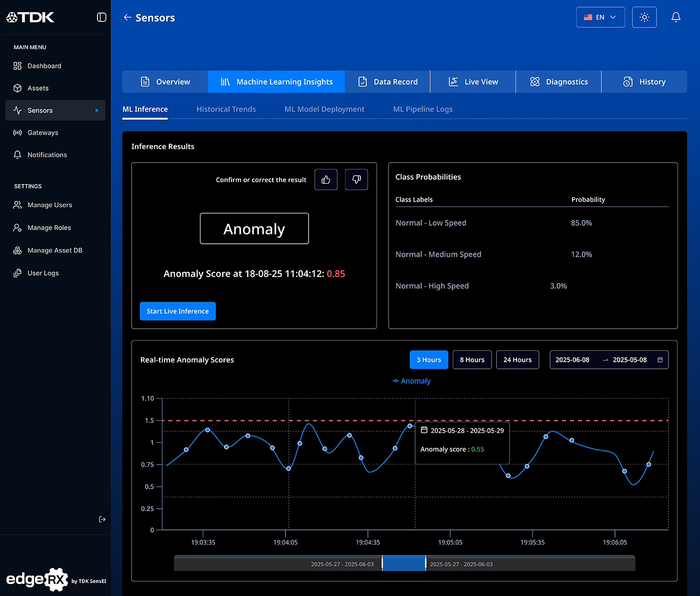The height and width of the screenshot is (596, 700).
Task: Toggle the Anomaly series legend
Action: point(411,381)
